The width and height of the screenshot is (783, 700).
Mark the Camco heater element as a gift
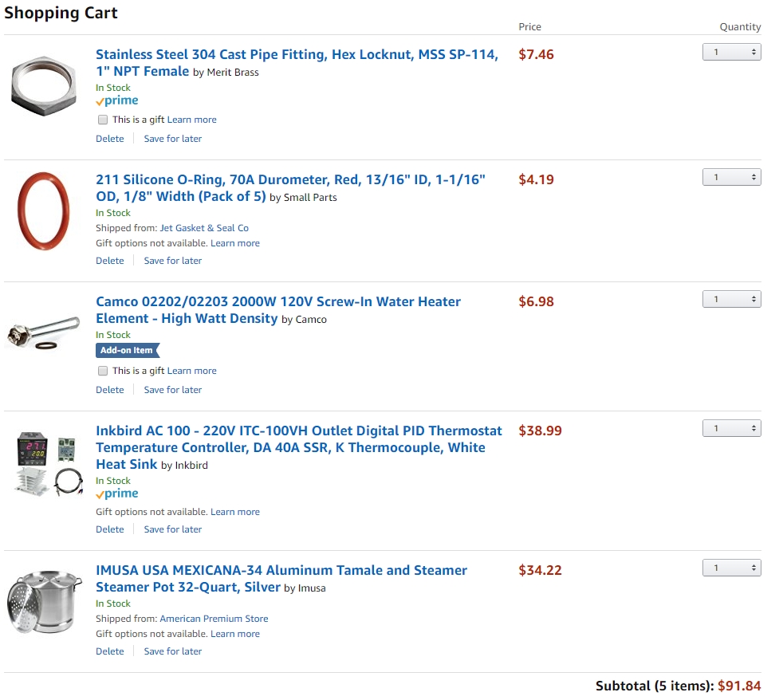click(103, 371)
